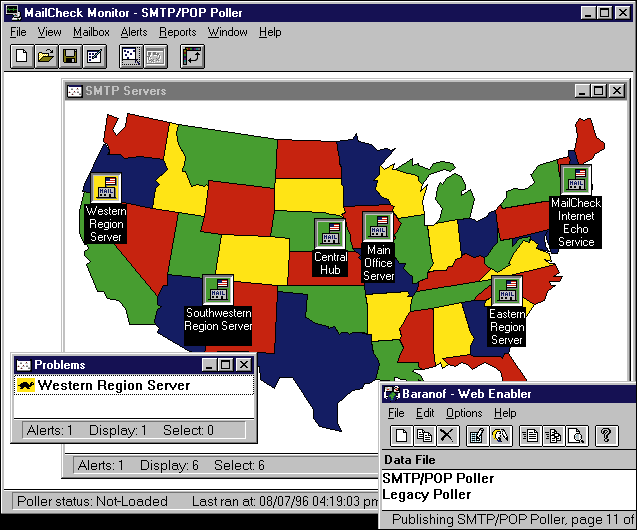Click the Western Region Server map label

[106, 224]
